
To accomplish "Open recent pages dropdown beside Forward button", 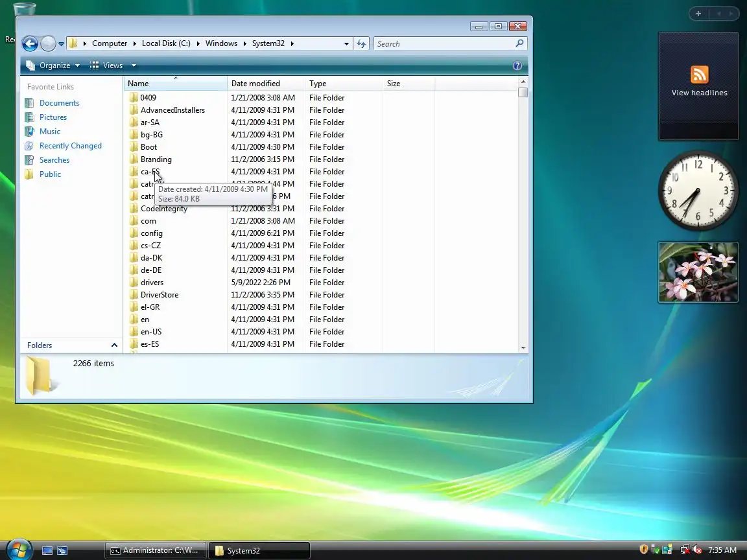I will coord(61,44).
